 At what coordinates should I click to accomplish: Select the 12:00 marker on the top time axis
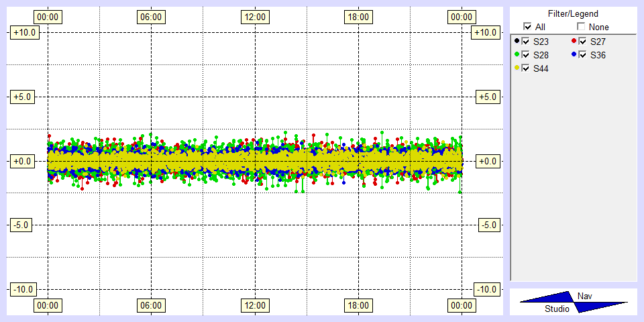click(254, 17)
